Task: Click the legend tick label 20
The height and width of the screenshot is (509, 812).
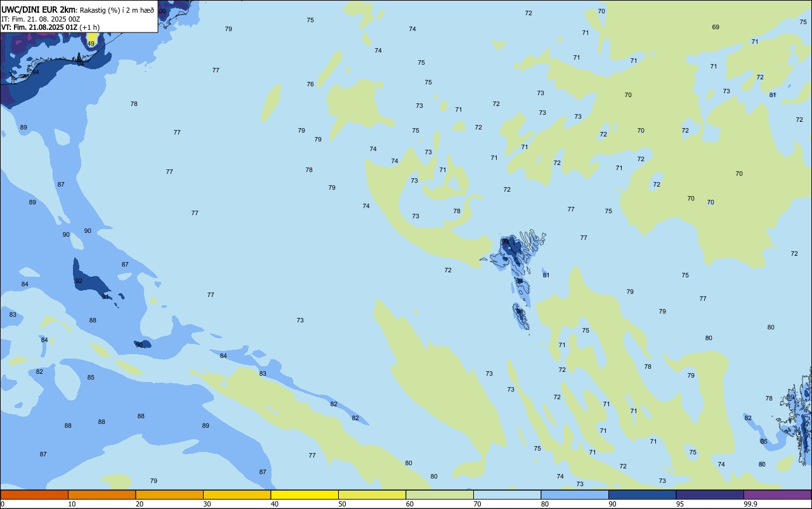Action: pyautogui.click(x=139, y=504)
